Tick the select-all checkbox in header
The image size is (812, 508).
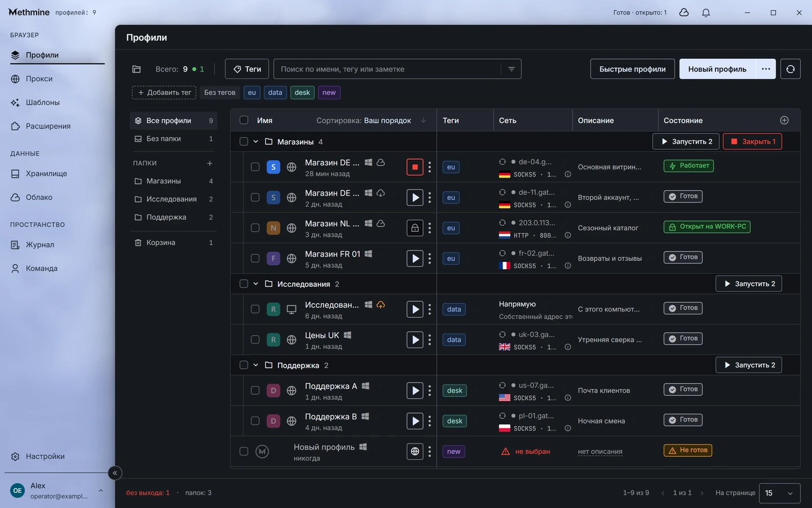coord(244,120)
